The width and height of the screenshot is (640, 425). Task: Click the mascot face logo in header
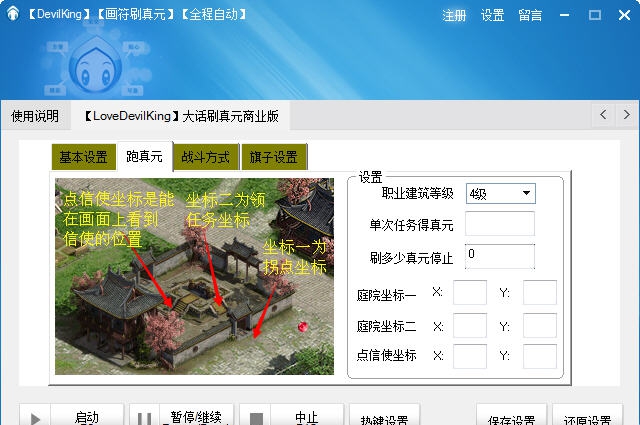(96, 67)
